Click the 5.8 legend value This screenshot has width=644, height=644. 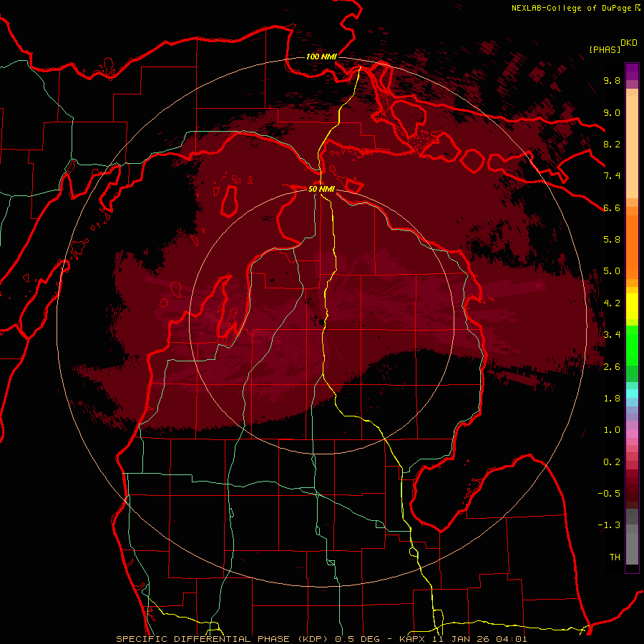(x=612, y=240)
